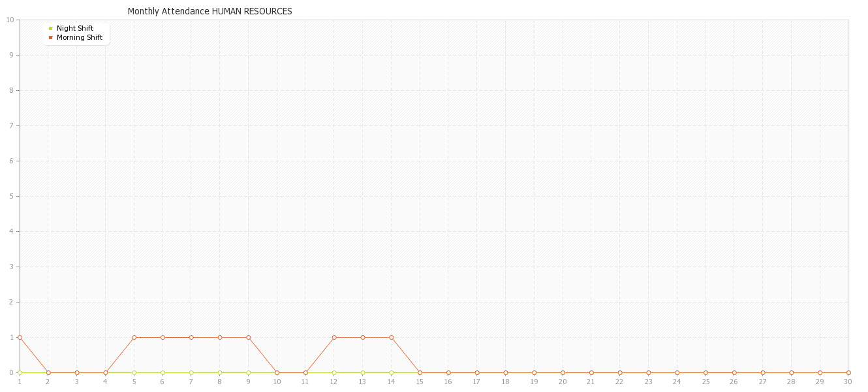Click the y-axis label 5
The image size is (868, 392).
[11, 196]
